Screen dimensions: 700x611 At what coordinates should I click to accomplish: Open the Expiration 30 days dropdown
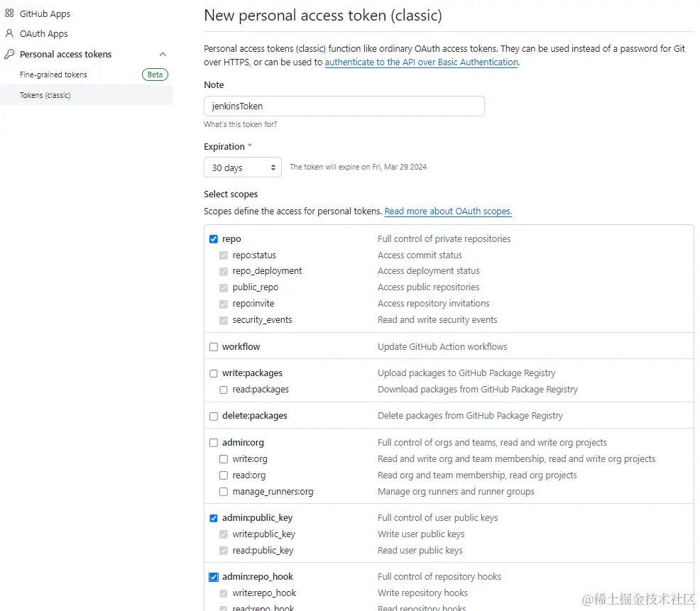(x=243, y=167)
